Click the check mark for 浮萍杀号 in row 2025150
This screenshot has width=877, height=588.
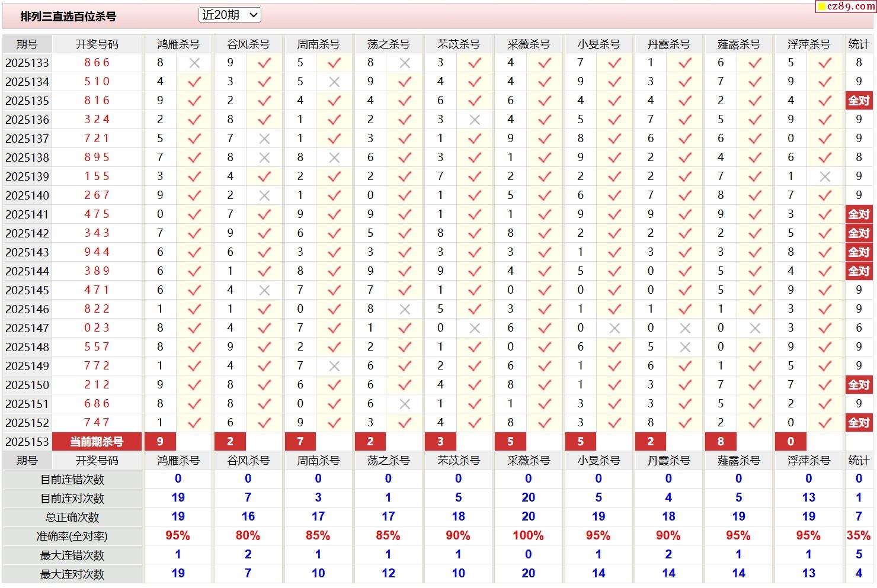tap(825, 385)
